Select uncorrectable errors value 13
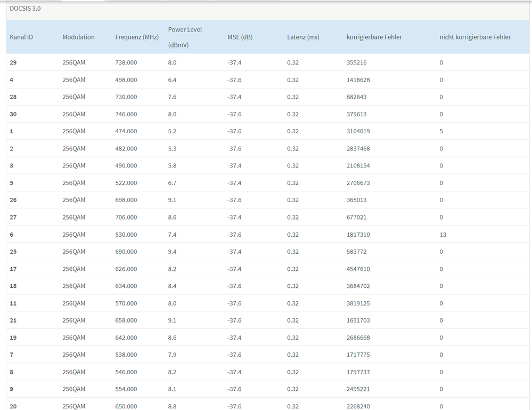Viewport: 532px width, 410px height. pos(443,235)
